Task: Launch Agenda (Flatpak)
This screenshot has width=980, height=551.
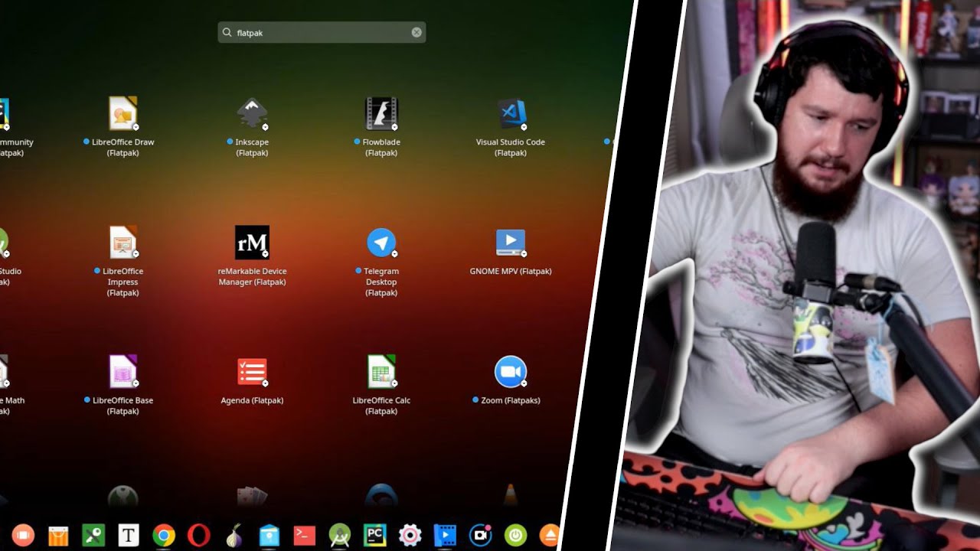Action: click(x=252, y=372)
